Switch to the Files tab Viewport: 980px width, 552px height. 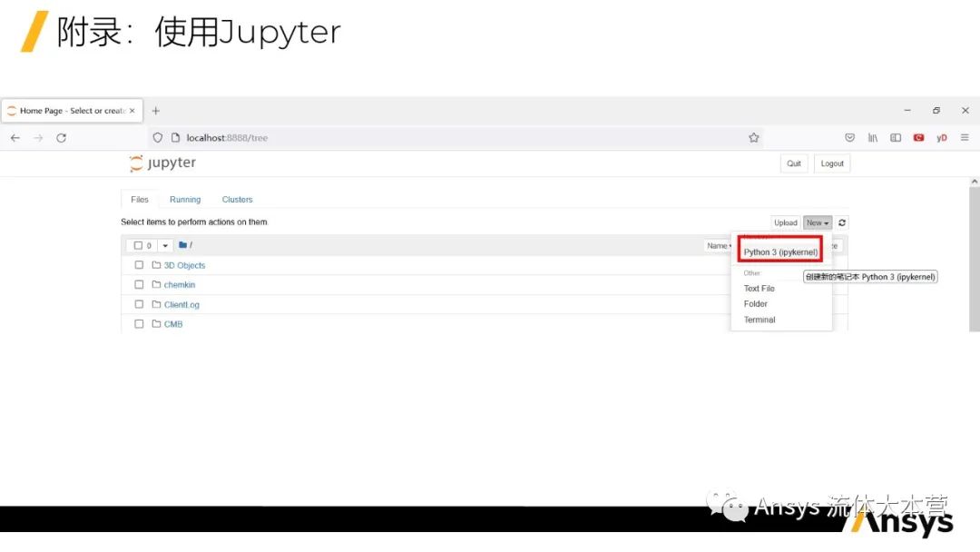(x=140, y=200)
